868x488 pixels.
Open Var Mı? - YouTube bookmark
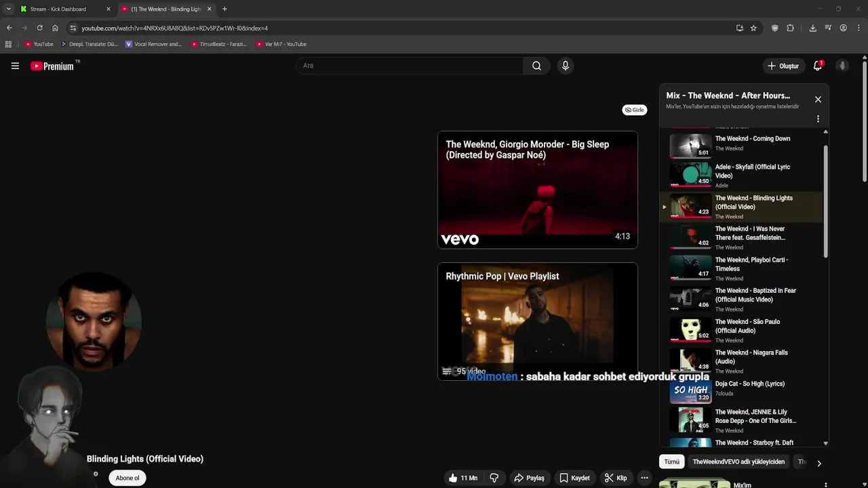pyautogui.click(x=281, y=44)
